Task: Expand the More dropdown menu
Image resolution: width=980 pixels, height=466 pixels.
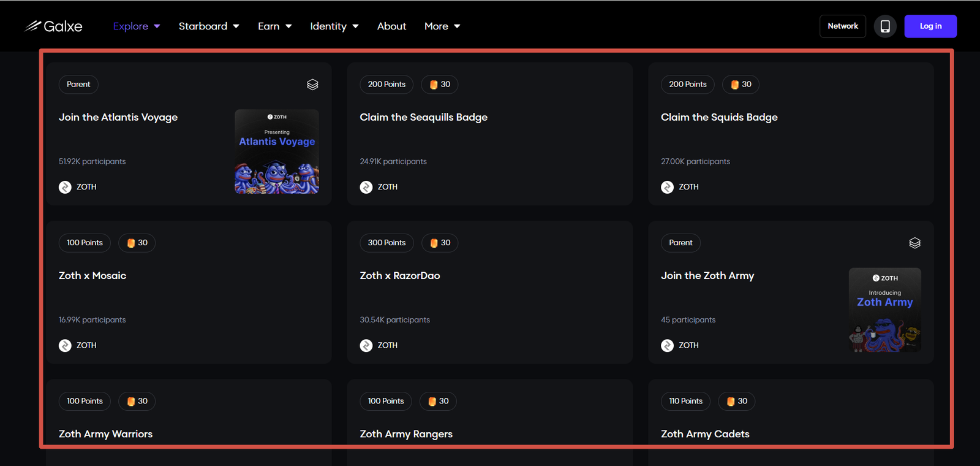Action: click(x=442, y=26)
